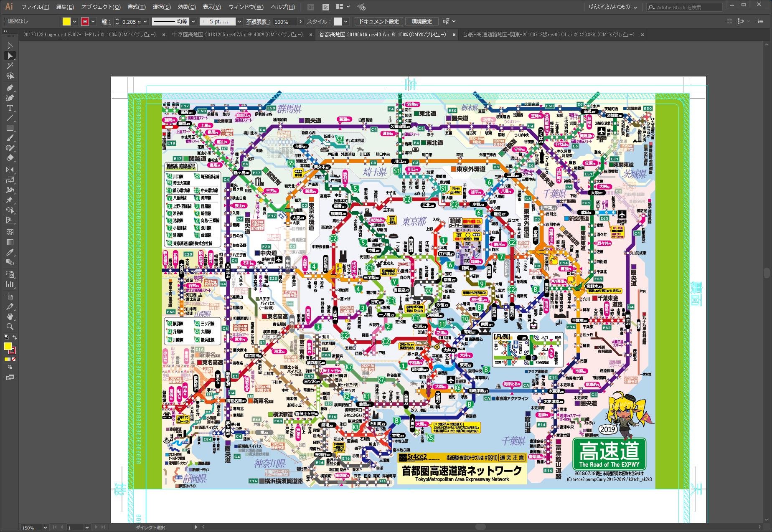Open the Adobe Stock (St) icon
The image size is (772, 532).
click(x=325, y=7)
